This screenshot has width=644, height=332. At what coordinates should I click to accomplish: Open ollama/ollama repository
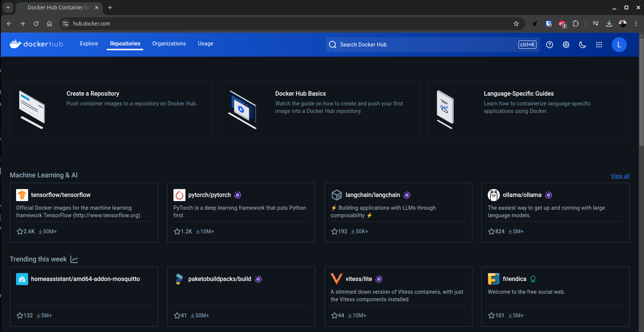click(x=522, y=195)
